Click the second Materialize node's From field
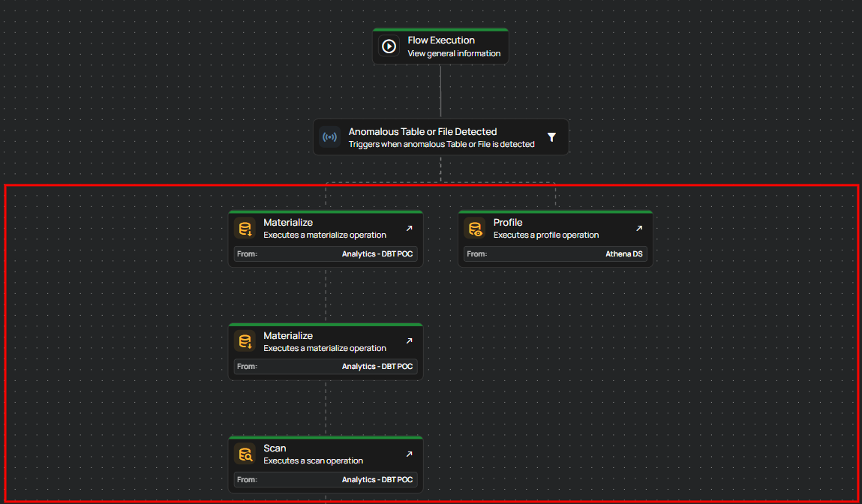The height and width of the screenshot is (504, 862). (326, 367)
